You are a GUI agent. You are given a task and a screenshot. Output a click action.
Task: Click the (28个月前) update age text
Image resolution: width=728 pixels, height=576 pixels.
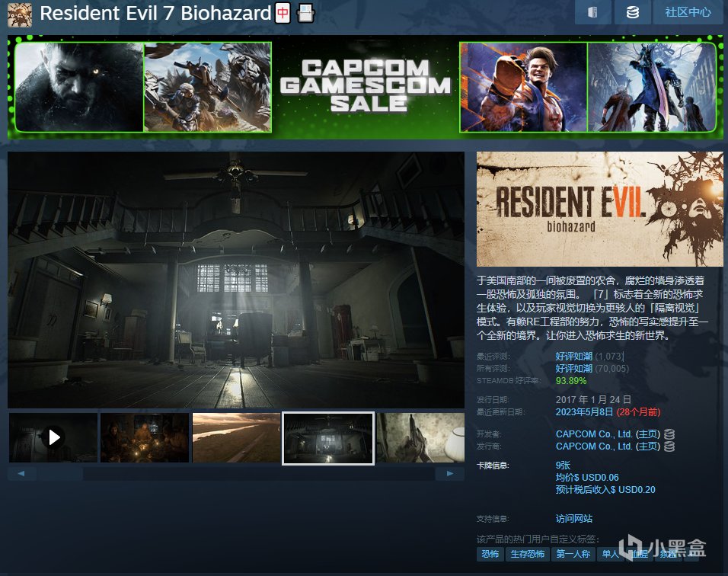pos(638,412)
